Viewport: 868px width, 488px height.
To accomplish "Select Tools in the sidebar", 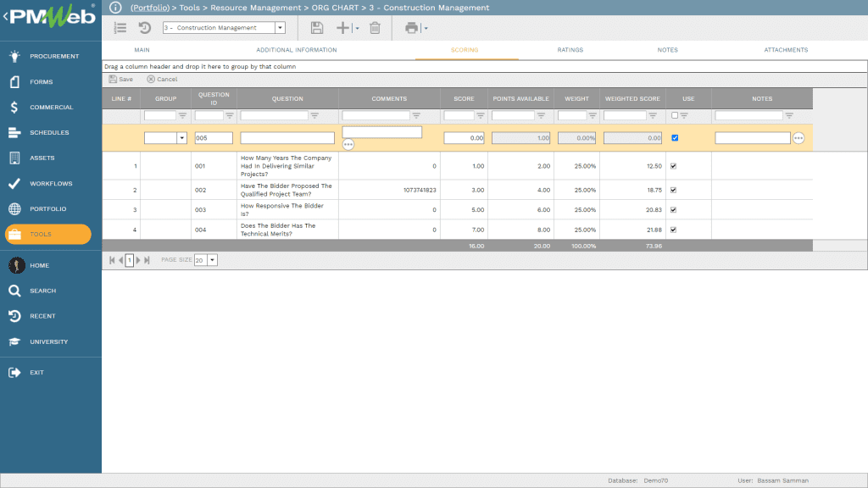I will 48,234.
